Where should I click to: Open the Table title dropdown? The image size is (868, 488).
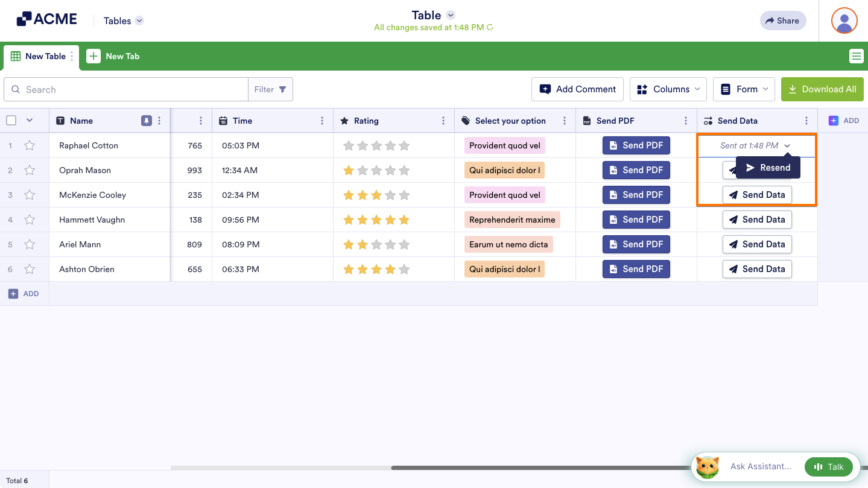pyautogui.click(x=451, y=15)
